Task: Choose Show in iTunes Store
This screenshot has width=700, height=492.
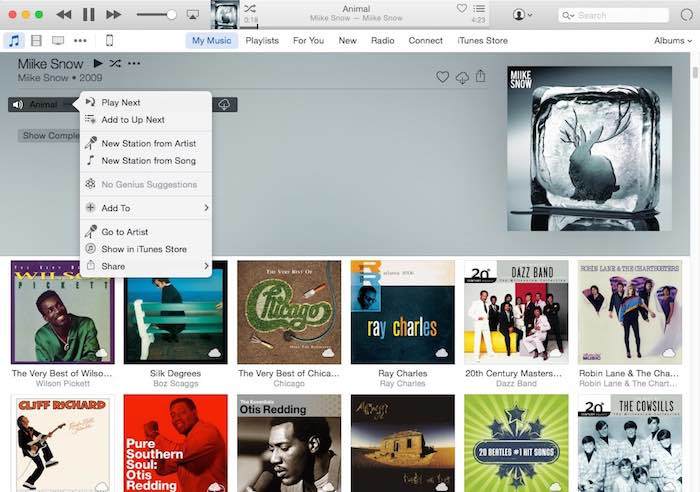Action: (x=146, y=249)
